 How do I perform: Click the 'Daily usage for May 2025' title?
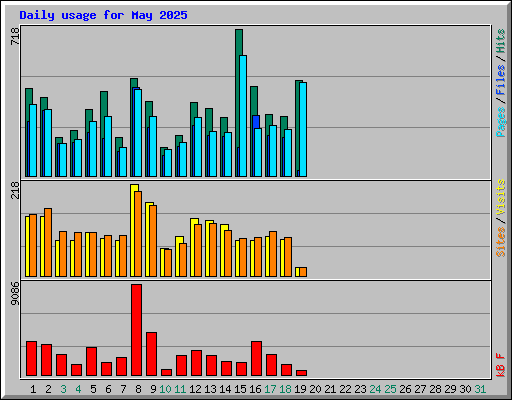coord(103,15)
